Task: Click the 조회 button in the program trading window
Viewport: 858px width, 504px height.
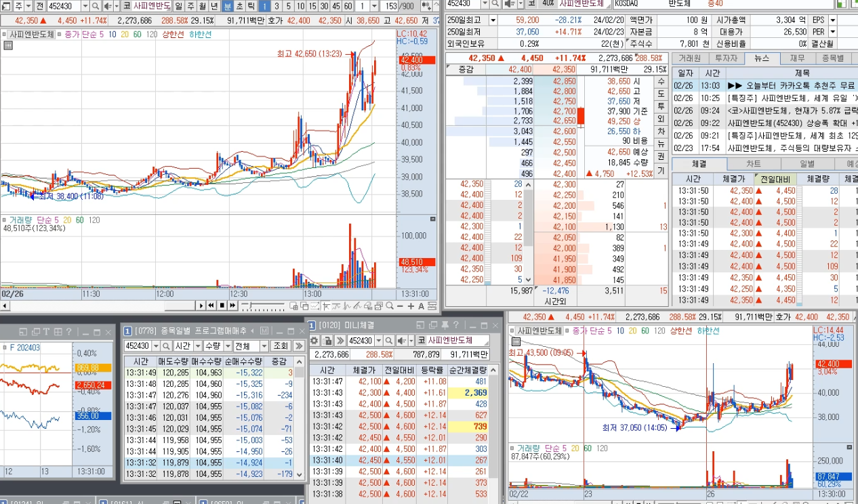Action: click(x=280, y=345)
